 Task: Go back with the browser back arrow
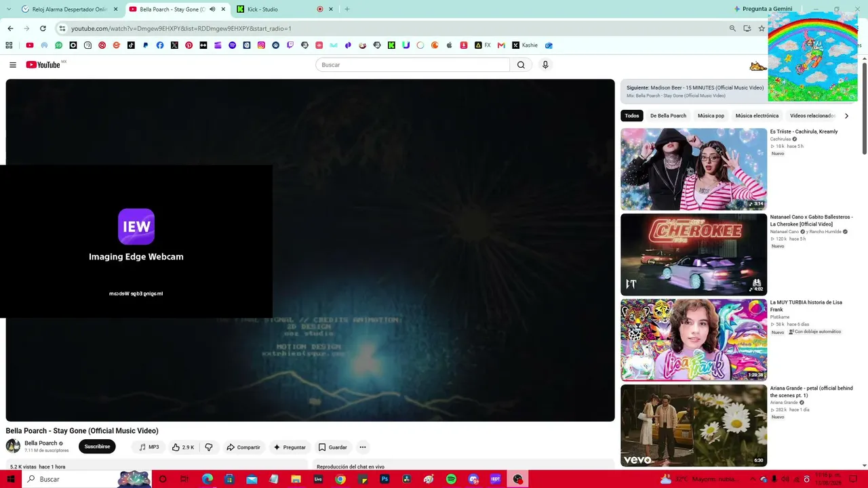(x=10, y=28)
